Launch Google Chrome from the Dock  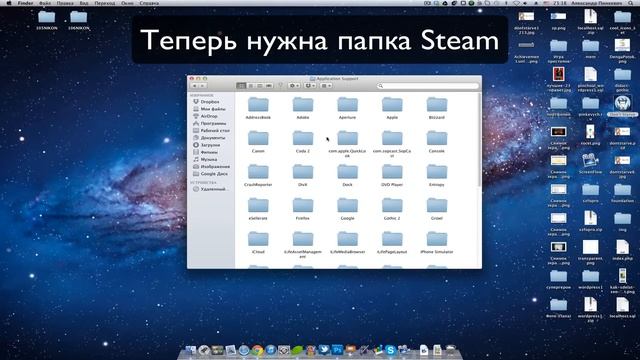pos(257,350)
